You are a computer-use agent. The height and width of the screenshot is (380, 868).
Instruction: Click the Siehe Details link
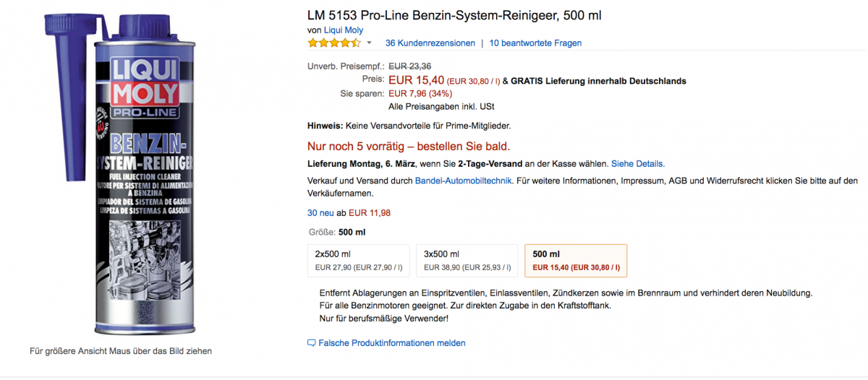point(638,164)
